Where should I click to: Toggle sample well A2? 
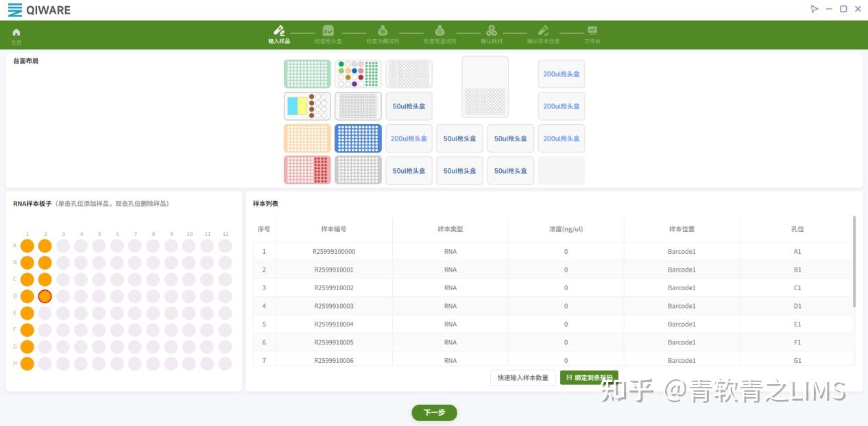coord(45,246)
